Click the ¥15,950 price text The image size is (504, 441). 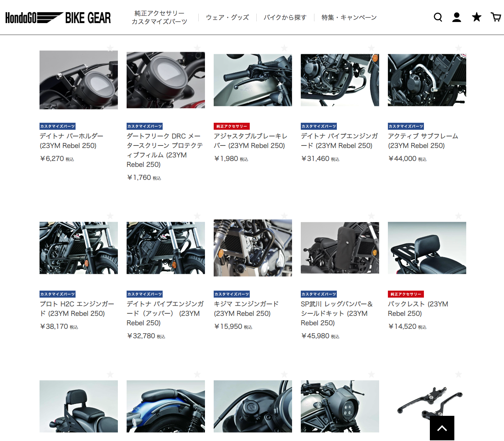(x=228, y=327)
